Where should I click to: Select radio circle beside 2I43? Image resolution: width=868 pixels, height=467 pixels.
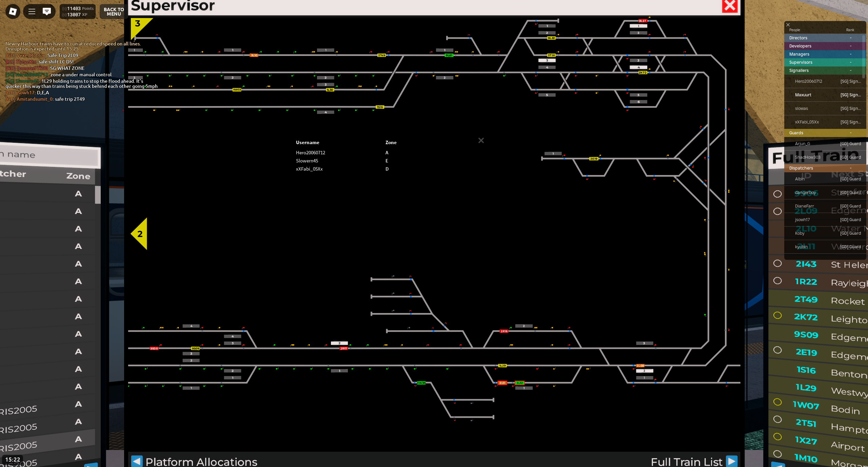click(x=777, y=264)
